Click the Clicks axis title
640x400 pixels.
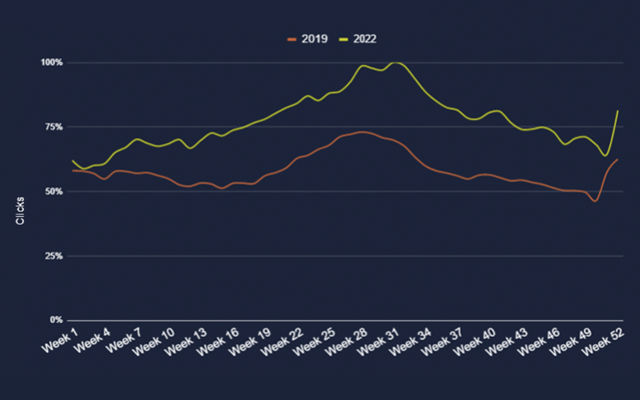[x=20, y=211]
